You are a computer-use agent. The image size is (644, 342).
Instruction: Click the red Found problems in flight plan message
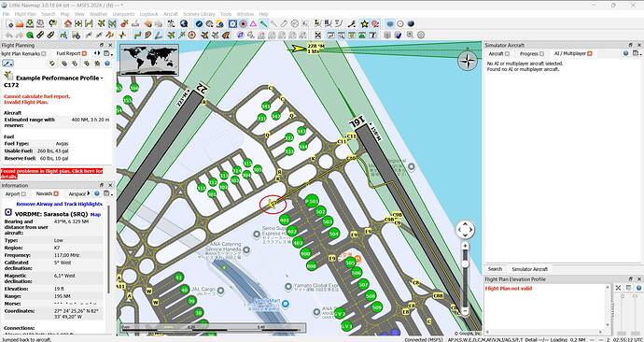click(51, 174)
